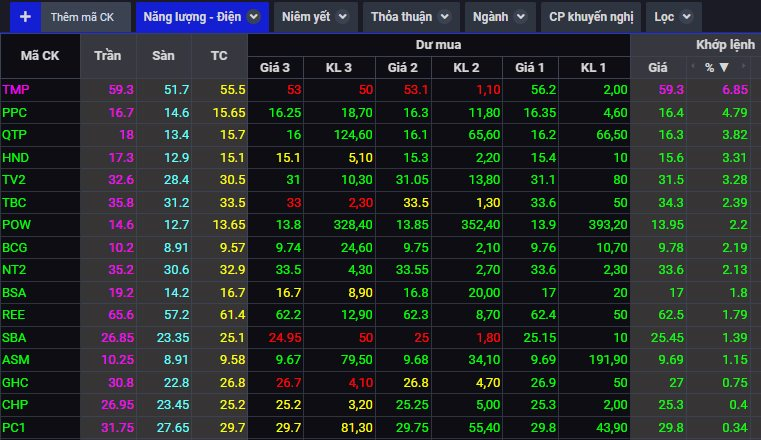761x440 pixels.
Task: Open Ngành tab
Action: (x=500, y=17)
